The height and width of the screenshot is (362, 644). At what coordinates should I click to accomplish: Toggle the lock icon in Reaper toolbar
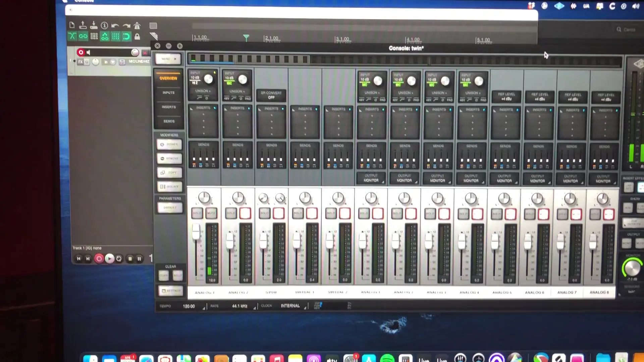click(137, 37)
